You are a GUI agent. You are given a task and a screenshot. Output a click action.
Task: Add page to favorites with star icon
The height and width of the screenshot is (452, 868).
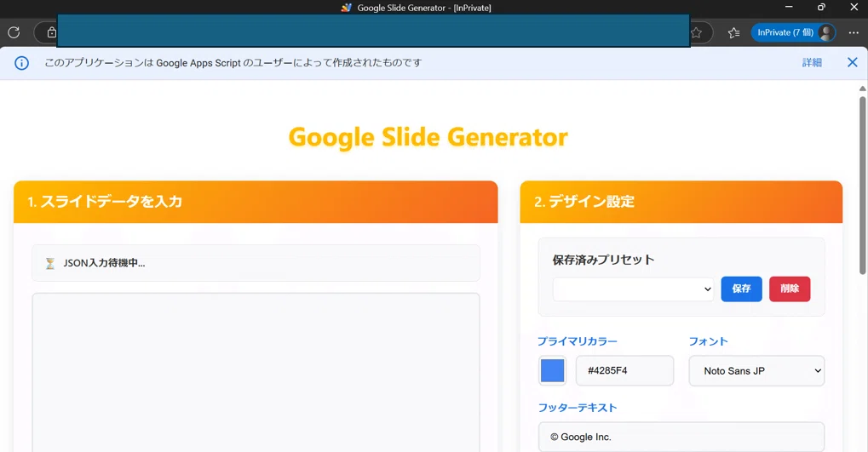tap(697, 32)
